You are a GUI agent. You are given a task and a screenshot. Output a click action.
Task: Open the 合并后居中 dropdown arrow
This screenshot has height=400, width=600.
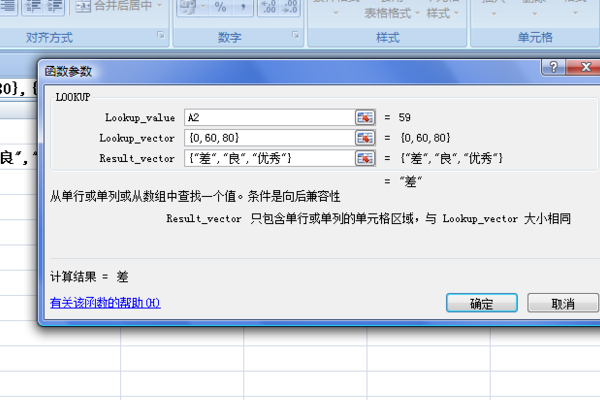pyautogui.click(x=160, y=6)
